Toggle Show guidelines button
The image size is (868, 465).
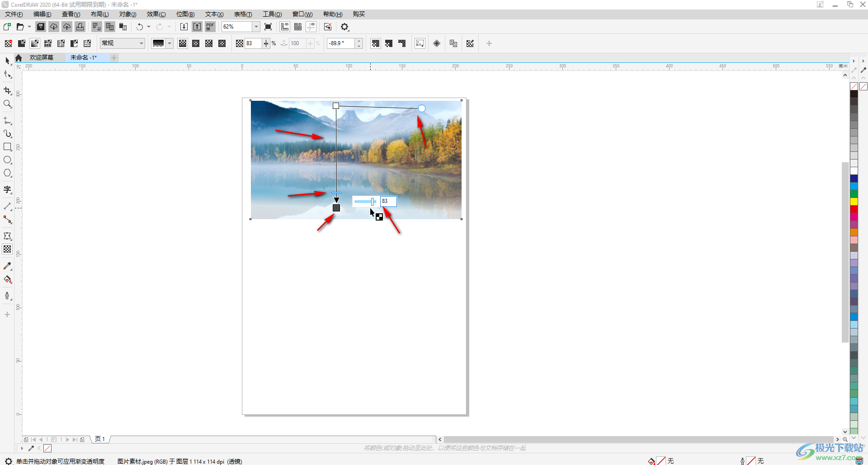coord(311,27)
